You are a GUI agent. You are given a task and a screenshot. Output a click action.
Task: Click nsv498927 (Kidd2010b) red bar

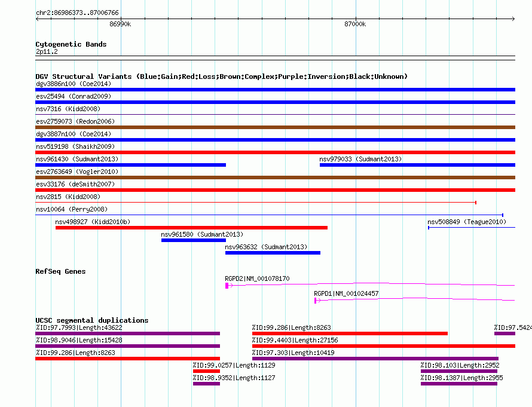(191, 228)
